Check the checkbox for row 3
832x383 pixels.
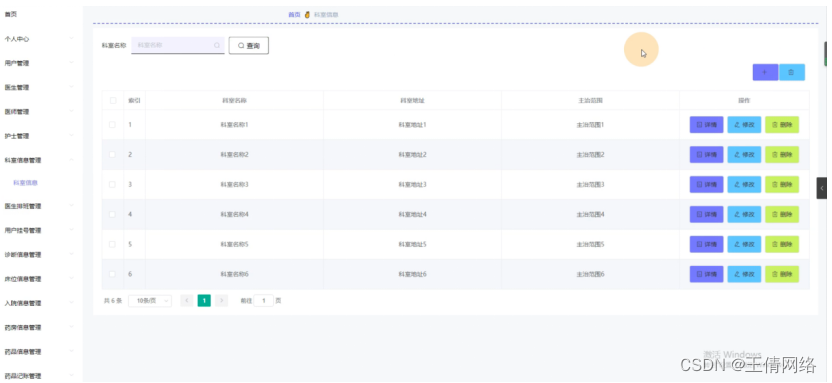coord(112,184)
